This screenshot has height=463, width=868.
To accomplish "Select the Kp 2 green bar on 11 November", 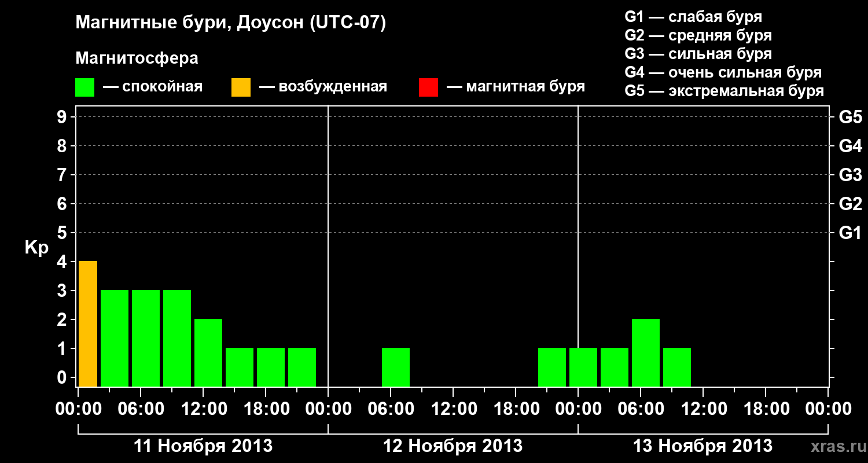I will [x=208, y=352].
